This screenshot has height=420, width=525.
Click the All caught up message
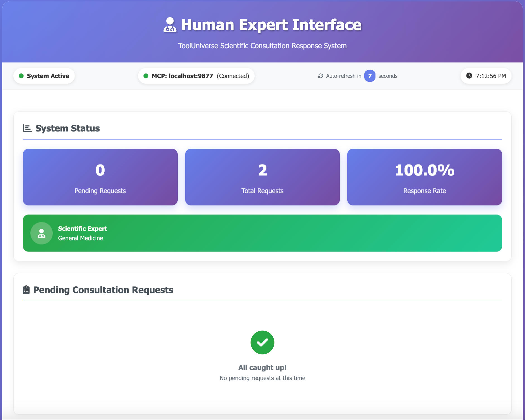pyautogui.click(x=262, y=367)
